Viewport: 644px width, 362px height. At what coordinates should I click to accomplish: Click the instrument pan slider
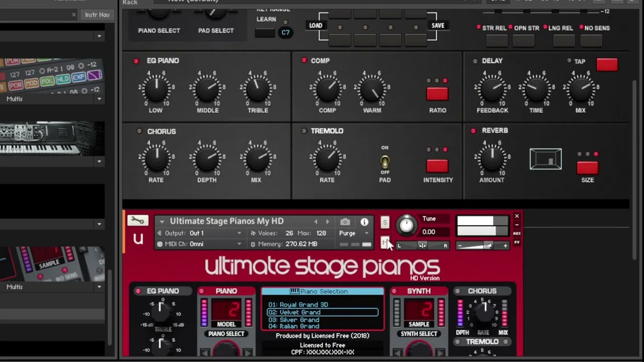click(422, 245)
